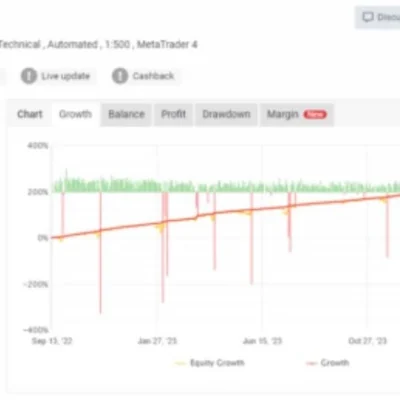Switch to the Profit tab
400x400 pixels.
coord(173,114)
